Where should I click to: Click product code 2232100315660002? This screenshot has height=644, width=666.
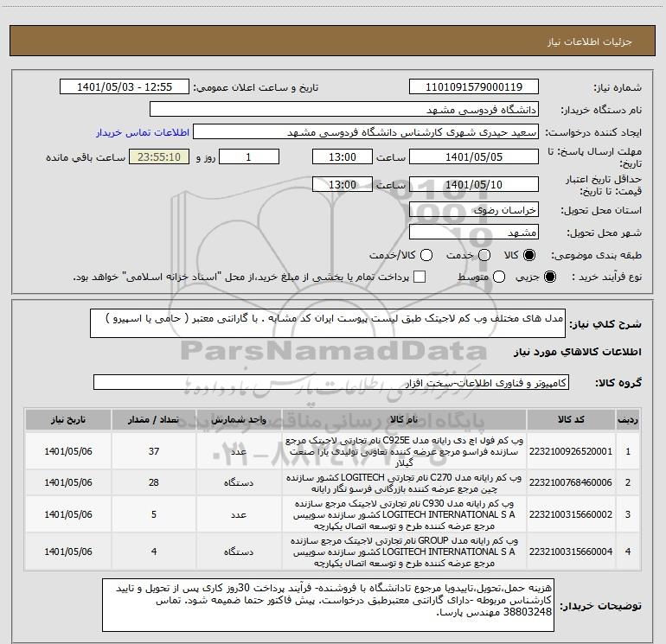[571, 514]
